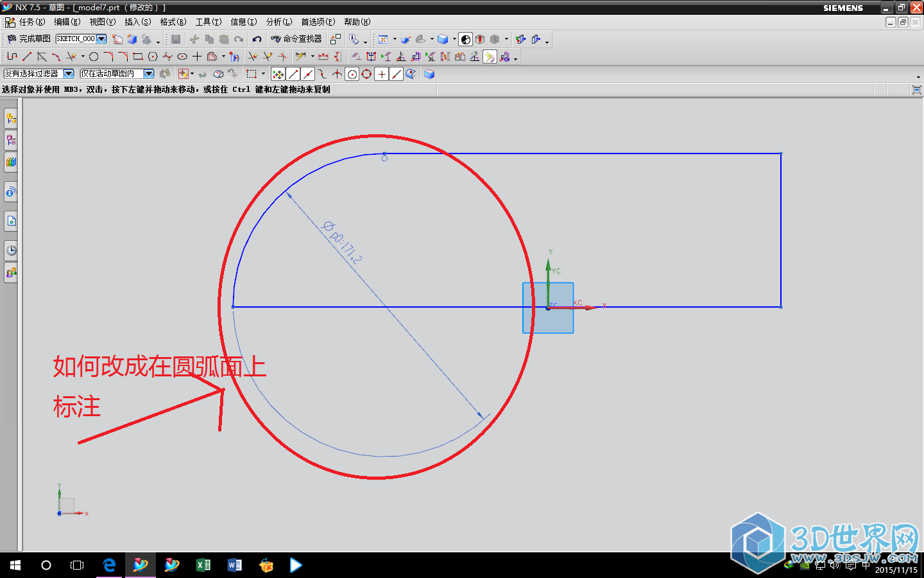Toggle the Point on Face snap option
924x578 pixels.
[x=411, y=74]
